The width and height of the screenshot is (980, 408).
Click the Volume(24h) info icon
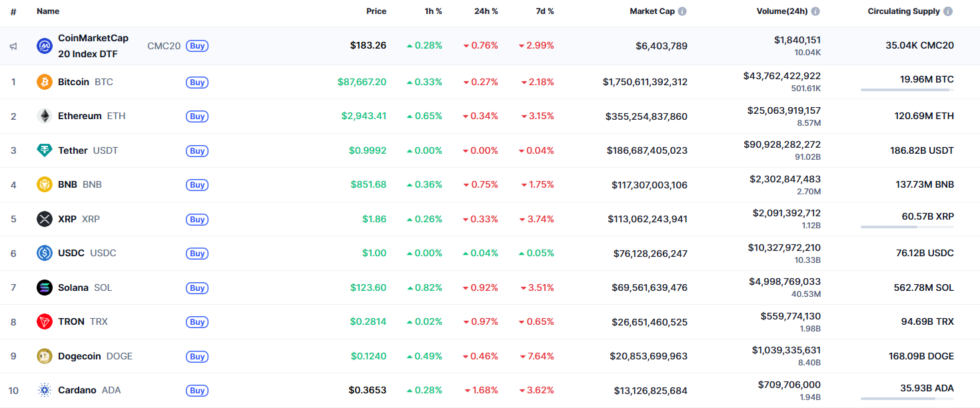pyautogui.click(x=815, y=11)
